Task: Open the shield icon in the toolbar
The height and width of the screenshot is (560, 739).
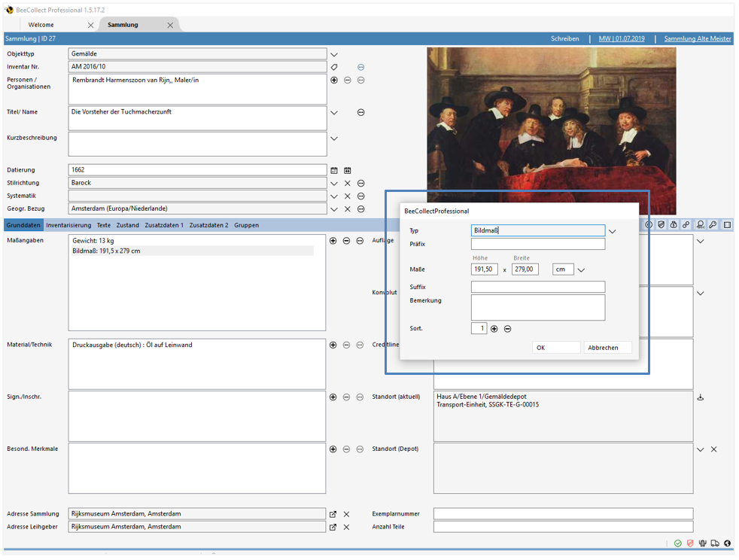Action: coord(661,224)
